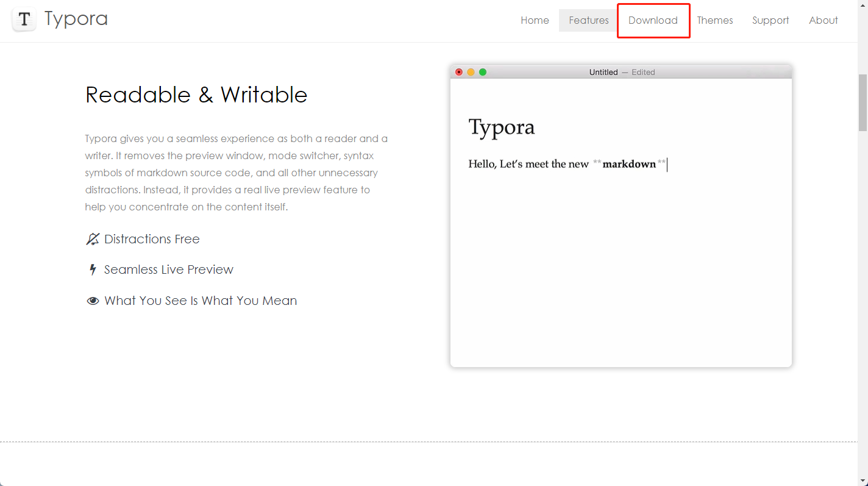Click the Typora description paragraph
The image size is (868, 486).
tap(237, 173)
